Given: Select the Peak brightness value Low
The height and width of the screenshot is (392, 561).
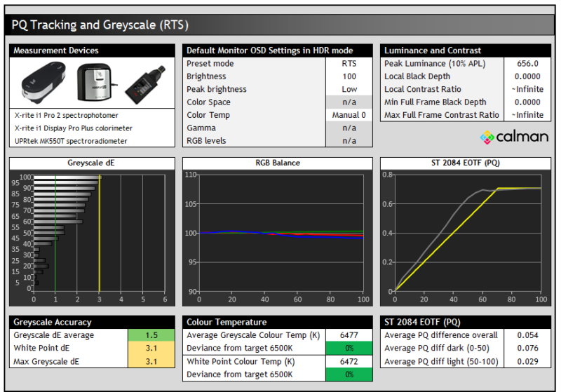Looking at the screenshot, I should 349,89.
